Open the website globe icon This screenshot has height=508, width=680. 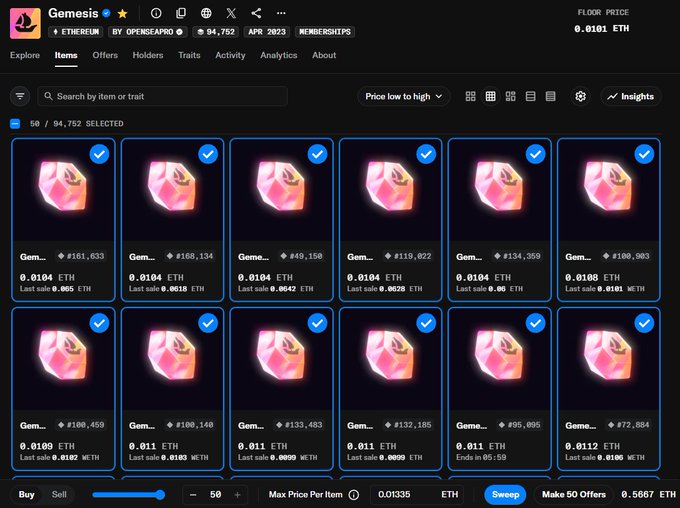pyautogui.click(x=206, y=13)
